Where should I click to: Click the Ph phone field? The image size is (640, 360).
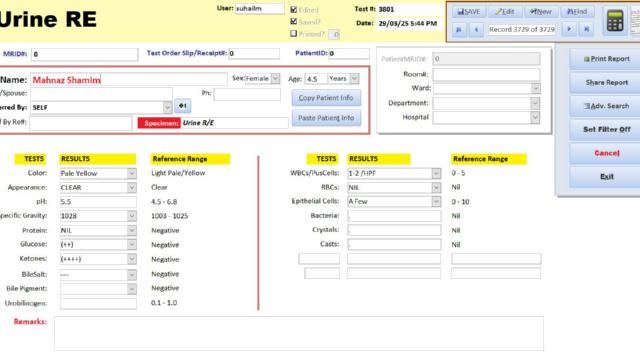[247, 94]
